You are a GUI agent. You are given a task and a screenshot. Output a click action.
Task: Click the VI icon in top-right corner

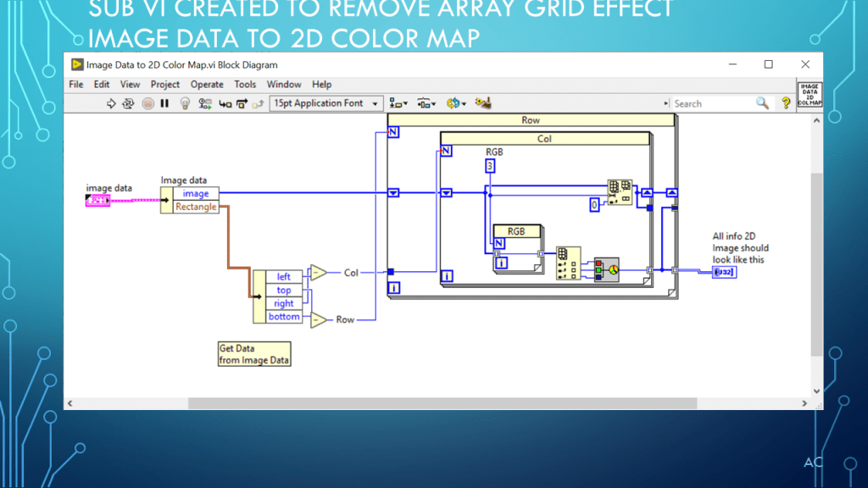[810, 96]
